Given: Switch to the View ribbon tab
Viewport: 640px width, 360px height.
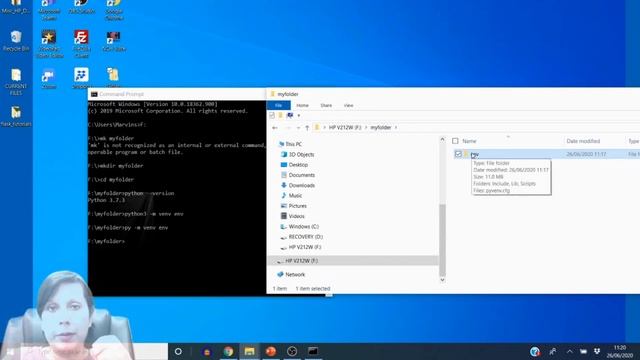Looking at the screenshot, I should [x=348, y=105].
